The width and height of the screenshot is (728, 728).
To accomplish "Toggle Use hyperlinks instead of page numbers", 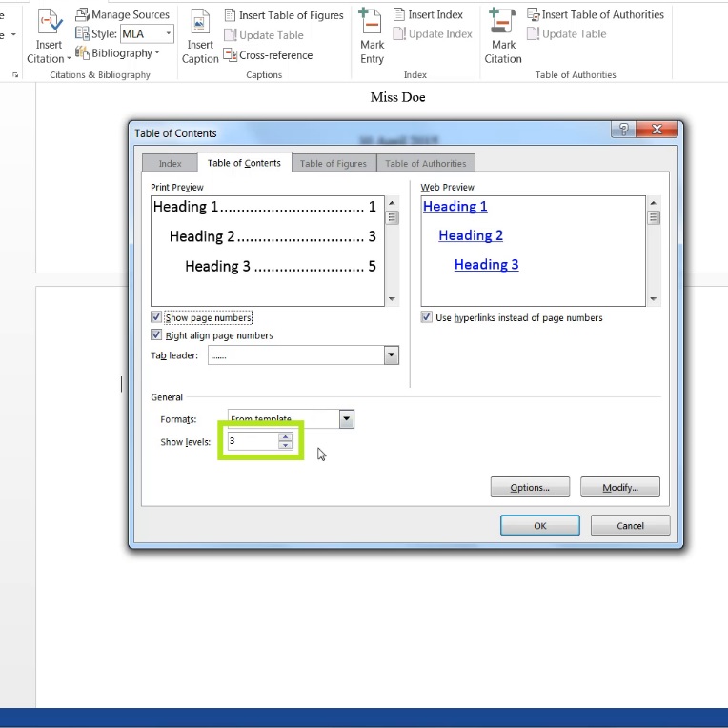I will click(x=426, y=317).
